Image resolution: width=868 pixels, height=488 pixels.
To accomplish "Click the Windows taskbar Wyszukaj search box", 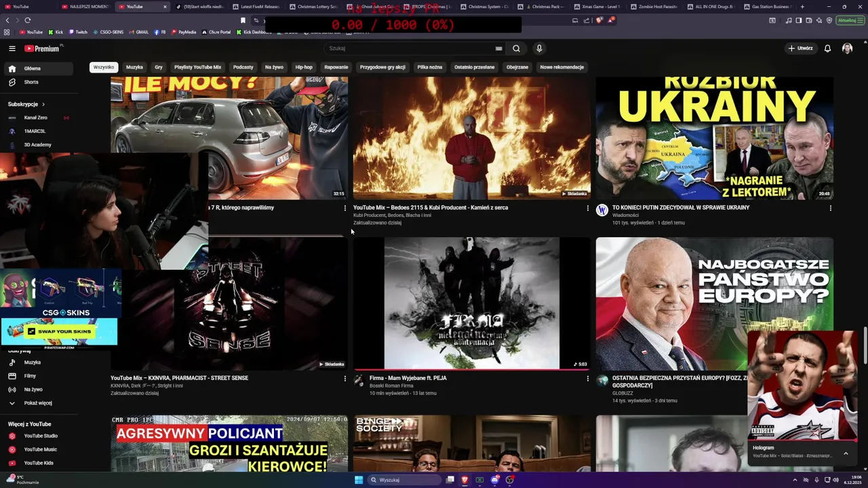I will (404, 480).
